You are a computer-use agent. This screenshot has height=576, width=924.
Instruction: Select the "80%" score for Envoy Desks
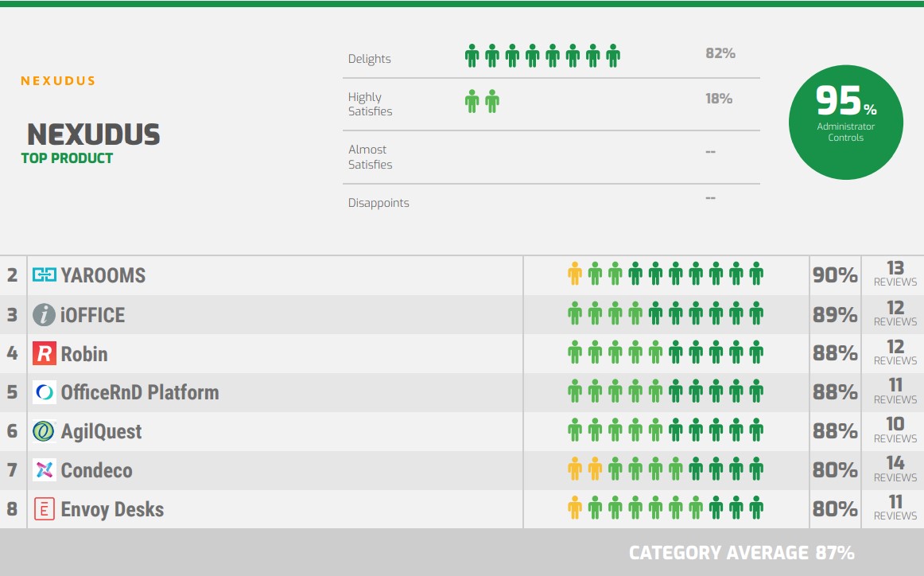(x=835, y=509)
